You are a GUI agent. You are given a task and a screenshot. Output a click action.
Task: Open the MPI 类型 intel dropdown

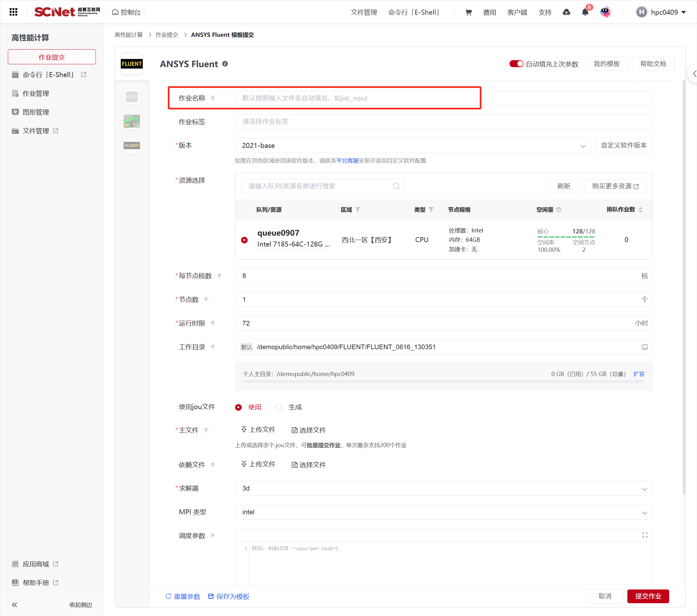click(444, 512)
